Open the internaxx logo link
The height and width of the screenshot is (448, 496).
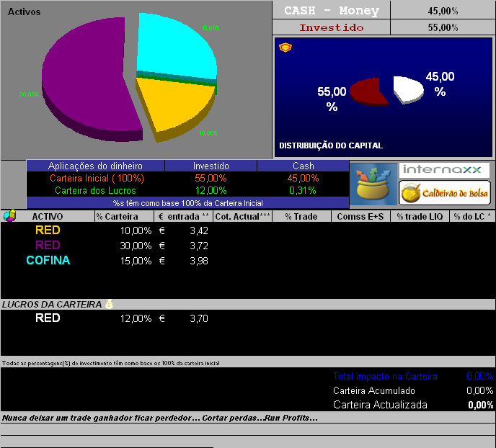[x=444, y=170]
